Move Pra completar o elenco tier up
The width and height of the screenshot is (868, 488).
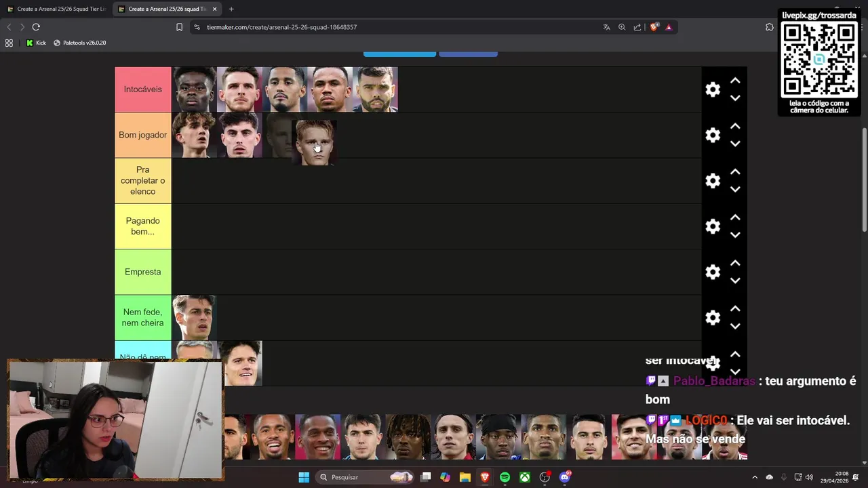(735, 172)
